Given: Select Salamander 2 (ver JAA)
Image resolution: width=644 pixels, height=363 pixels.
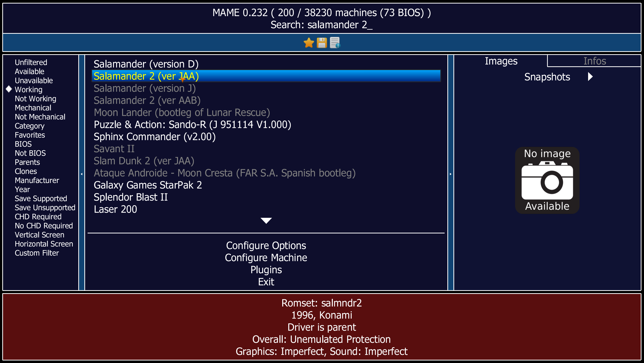Looking at the screenshot, I should coord(266,76).
